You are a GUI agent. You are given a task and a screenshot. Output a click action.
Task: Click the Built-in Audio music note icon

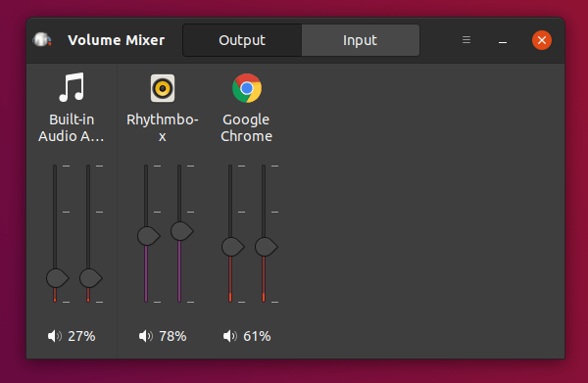point(72,87)
